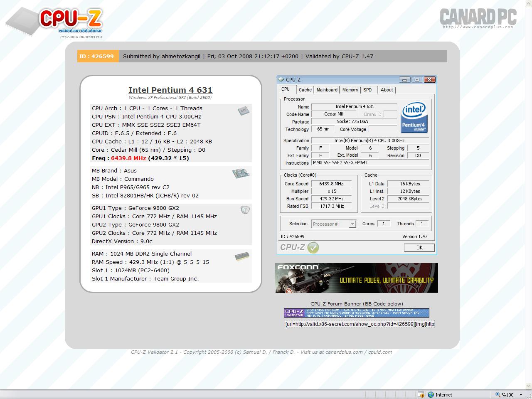Click the CPU-Z Validator 2.1 copyright footer
532x399 pixels.
(261, 352)
